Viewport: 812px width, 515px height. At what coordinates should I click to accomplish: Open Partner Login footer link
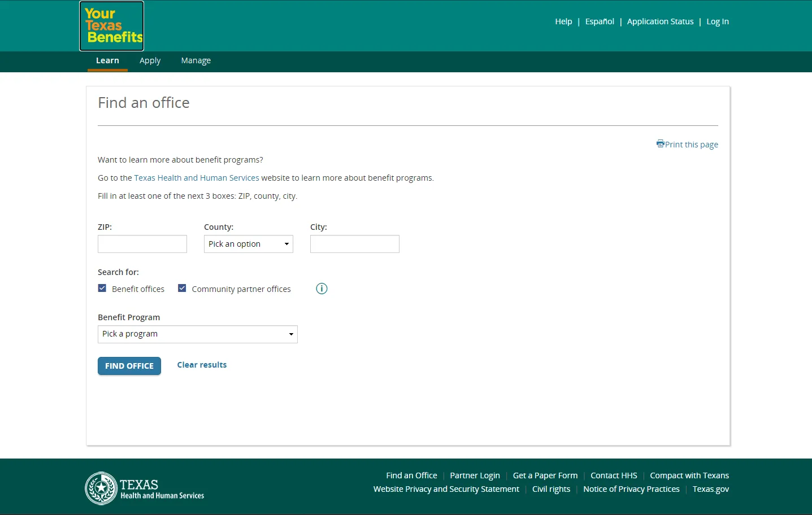pyautogui.click(x=475, y=475)
